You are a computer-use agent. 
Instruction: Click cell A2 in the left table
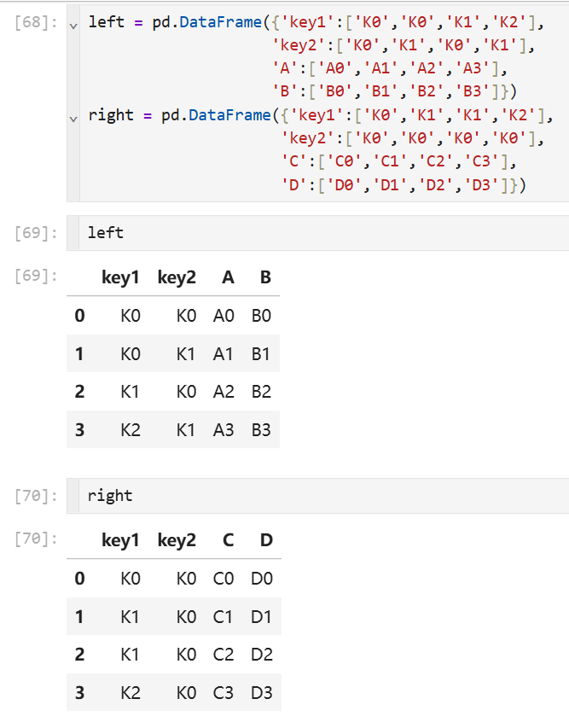224,392
